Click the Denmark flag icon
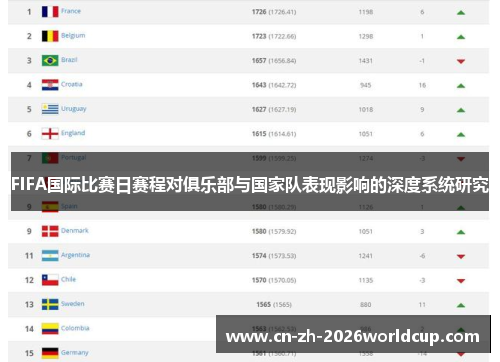500x362 pixels. point(50,231)
